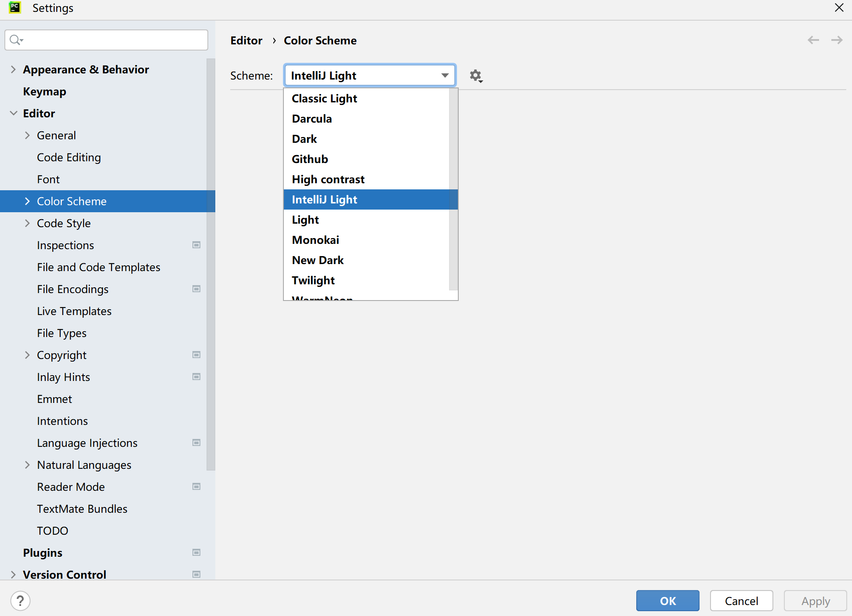852x616 pixels.
Task: Go to the Font settings page
Action: pos(48,179)
